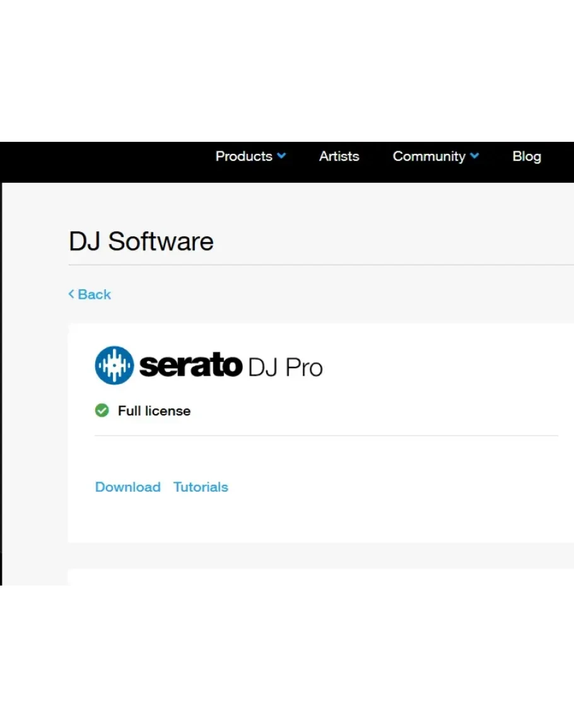Screen dimensions: 574x728
Task: Click the DJ Pro product name text
Action: click(x=285, y=367)
